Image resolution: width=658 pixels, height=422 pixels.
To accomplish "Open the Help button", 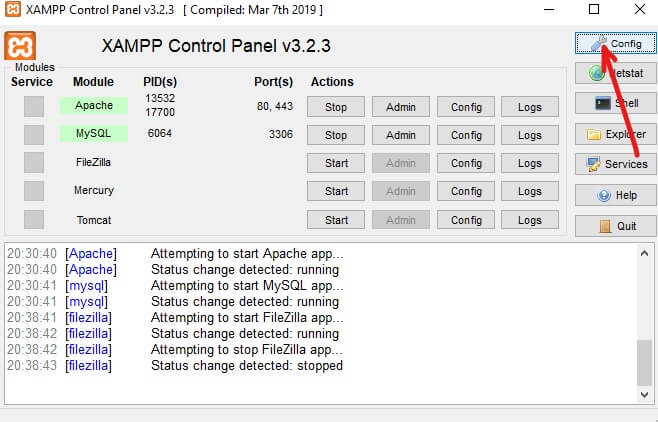I will 615,196.
